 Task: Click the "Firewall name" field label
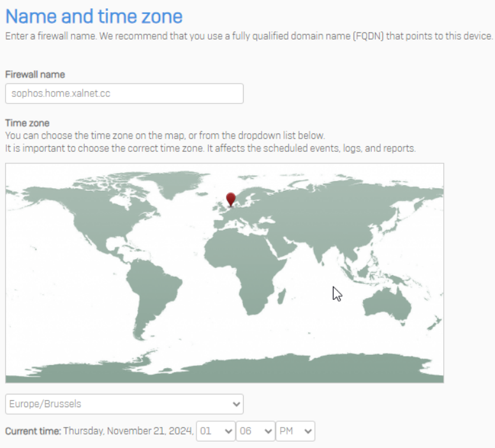[x=35, y=75]
